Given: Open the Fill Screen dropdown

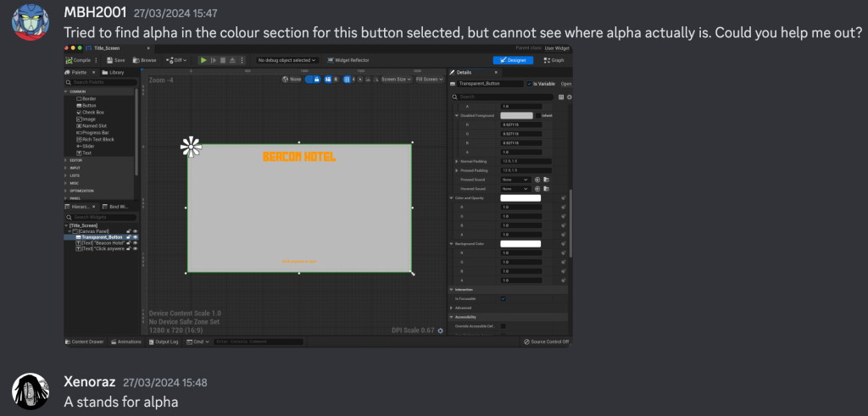Looking at the screenshot, I should (x=428, y=79).
